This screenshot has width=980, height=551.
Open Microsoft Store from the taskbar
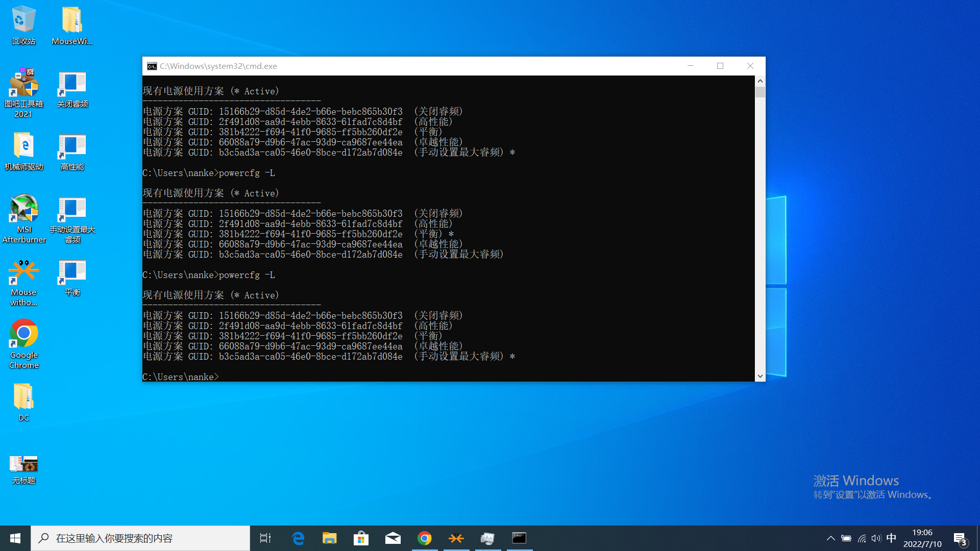361,538
